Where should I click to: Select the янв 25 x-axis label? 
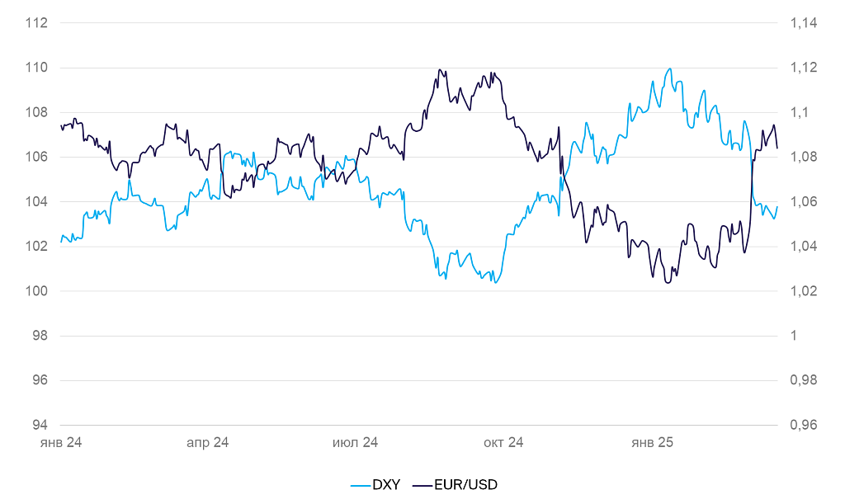point(652,443)
